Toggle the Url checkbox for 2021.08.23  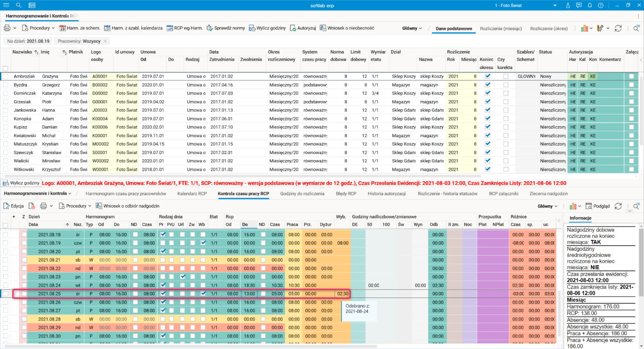(x=183, y=276)
